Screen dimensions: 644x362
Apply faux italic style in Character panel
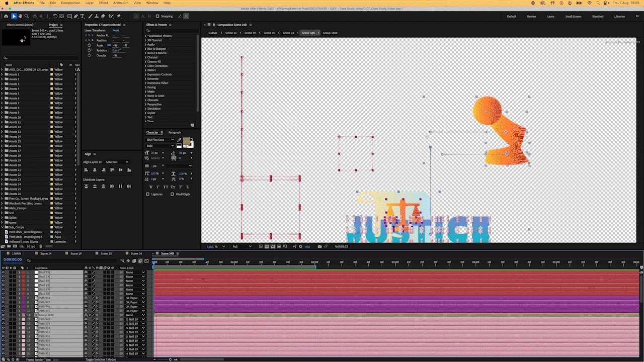tap(158, 187)
